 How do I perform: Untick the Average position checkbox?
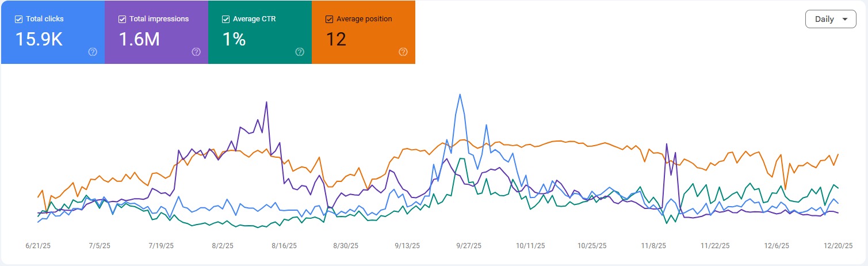point(329,19)
